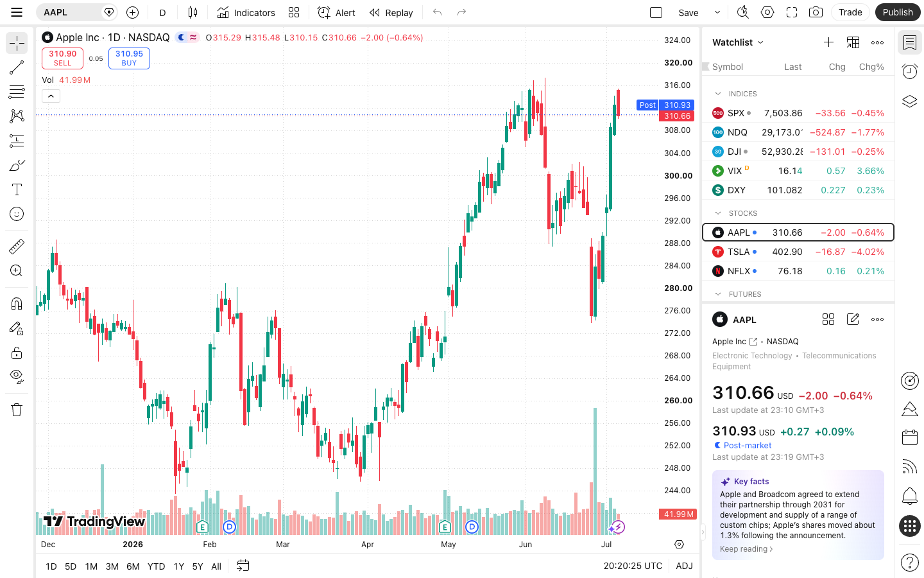Undo the last chart action
The height and width of the screenshot is (578, 924).
(x=438, y=12)
